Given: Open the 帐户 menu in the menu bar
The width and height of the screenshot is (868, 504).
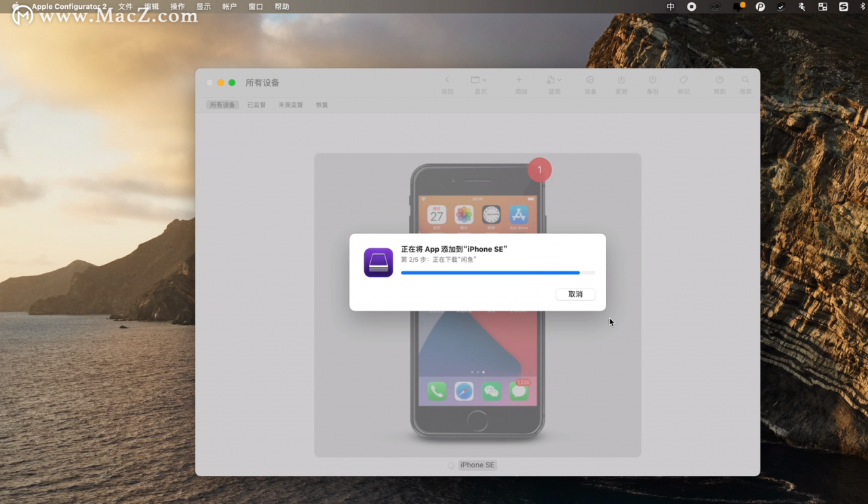Looking at the screenshot, I should coord(229,6).
